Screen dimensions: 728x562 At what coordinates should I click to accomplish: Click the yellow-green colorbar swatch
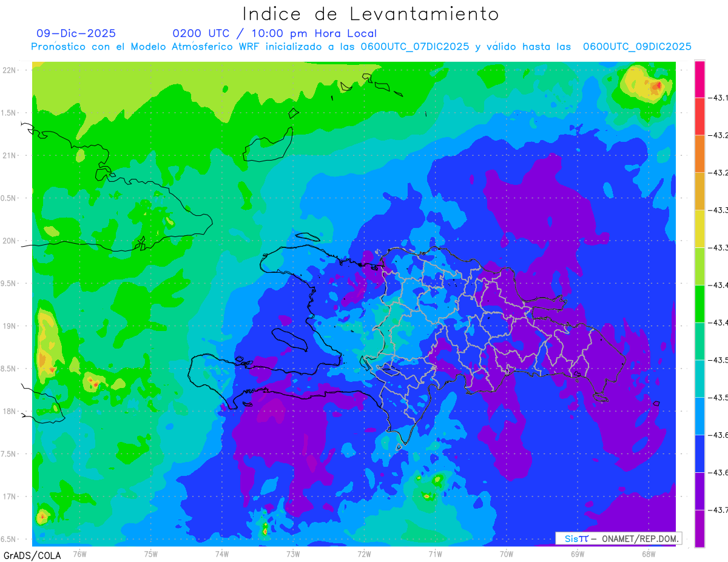[x=699, y=266]
